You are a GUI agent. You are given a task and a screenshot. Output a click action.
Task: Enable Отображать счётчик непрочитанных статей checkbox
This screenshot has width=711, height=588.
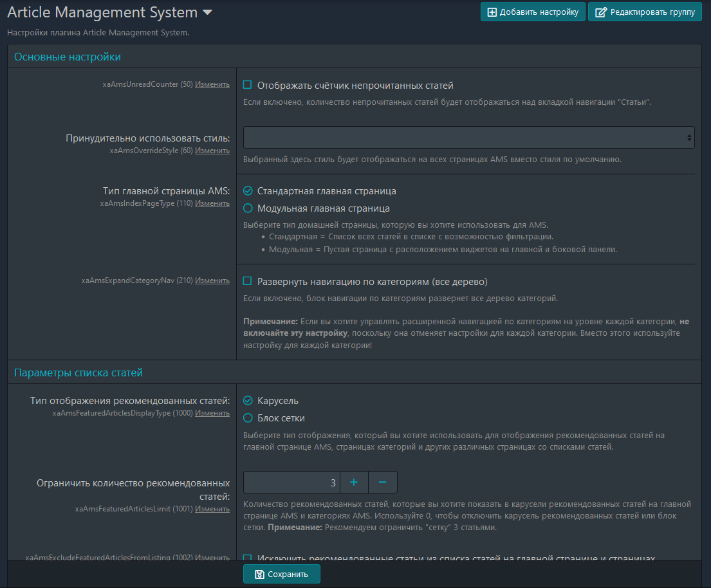(x=248, y=85)
